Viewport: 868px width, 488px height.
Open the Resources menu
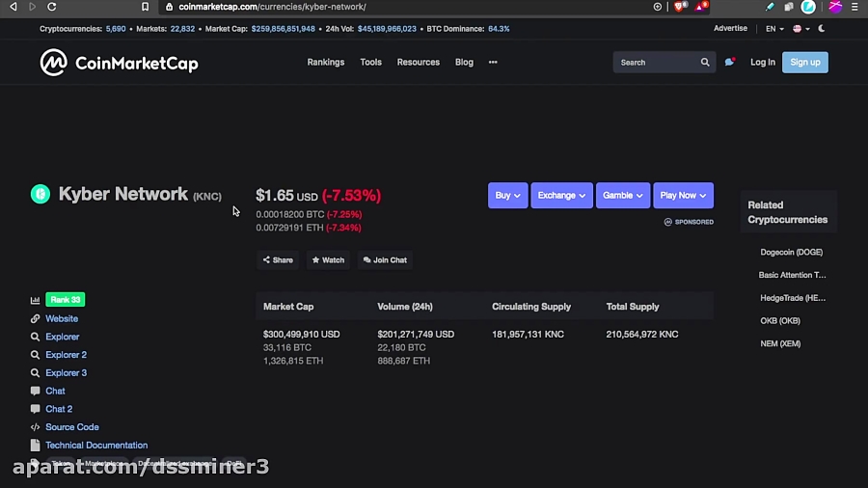pos(418,62)
